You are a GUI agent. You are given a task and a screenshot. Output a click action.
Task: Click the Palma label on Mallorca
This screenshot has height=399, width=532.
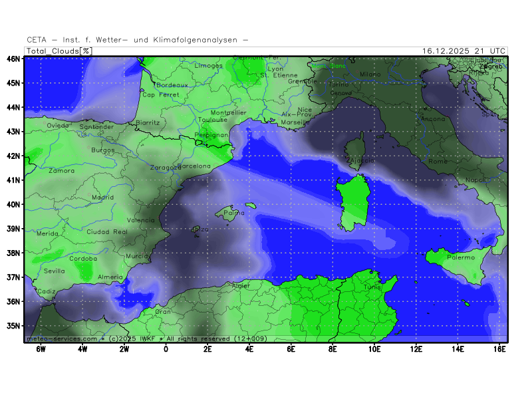pyautogui.click(x=233, y=213)
